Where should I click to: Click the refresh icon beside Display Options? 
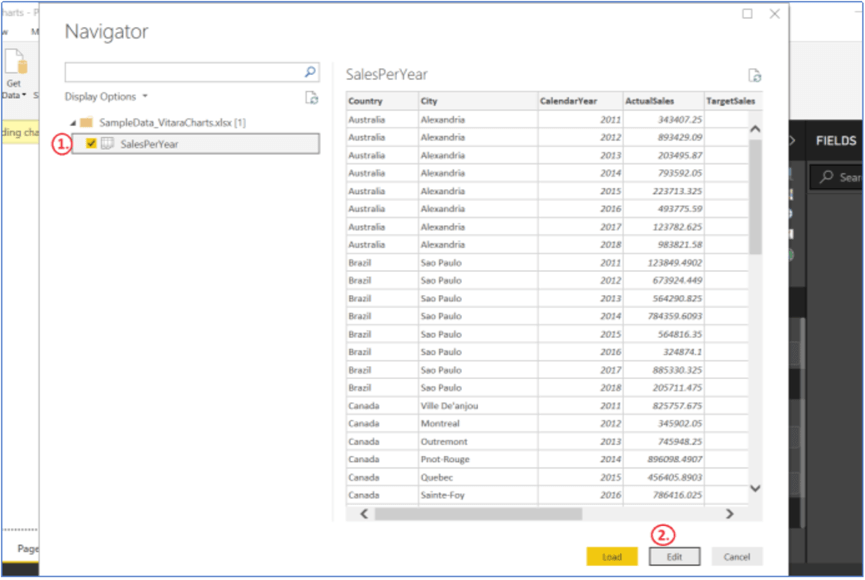point(312,97)
